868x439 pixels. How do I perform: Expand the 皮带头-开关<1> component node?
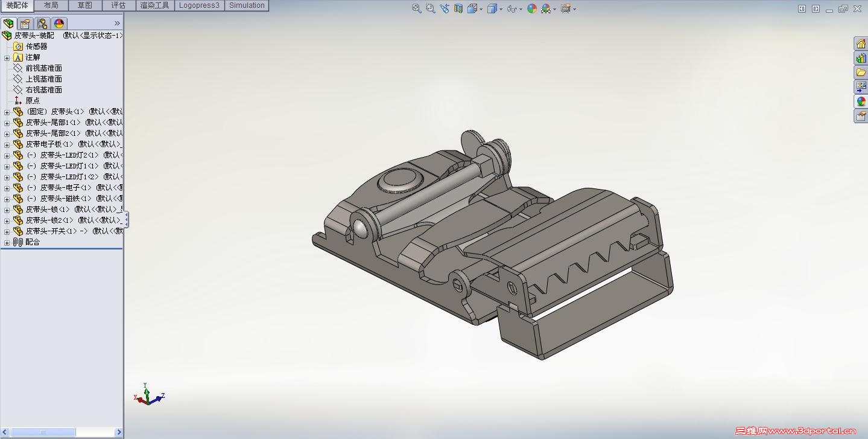coord(7,232)
